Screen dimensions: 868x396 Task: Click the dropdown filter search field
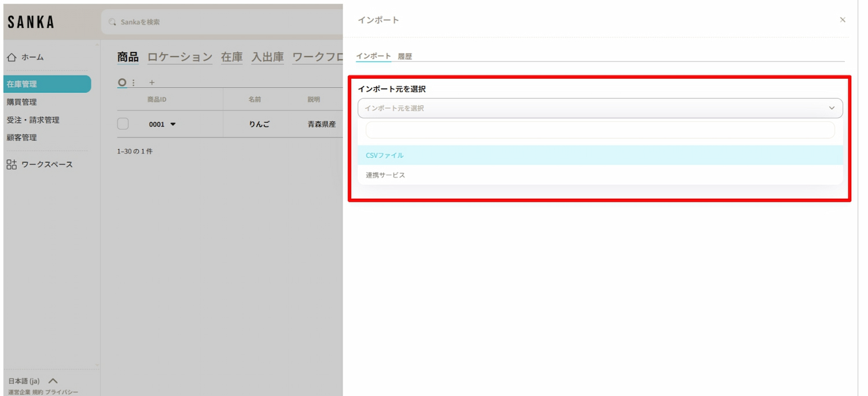[x=599, y=130]
